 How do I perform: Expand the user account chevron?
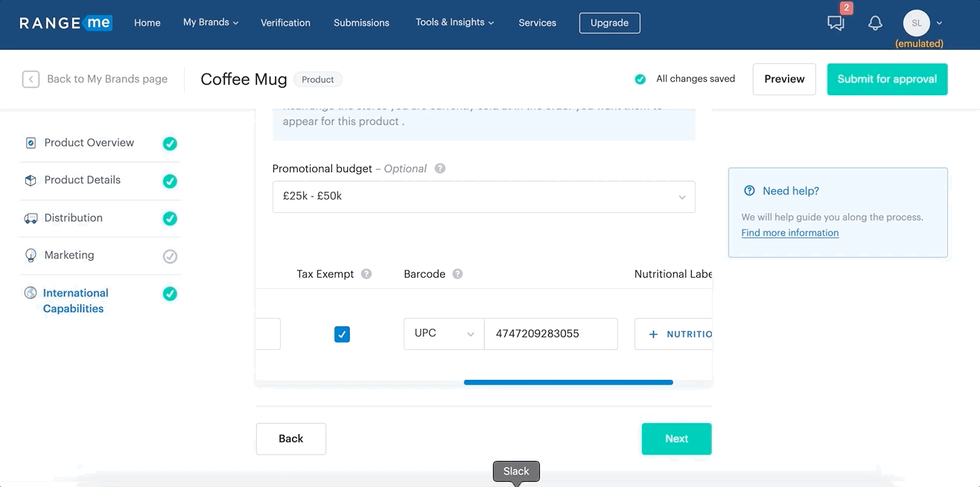939,23
